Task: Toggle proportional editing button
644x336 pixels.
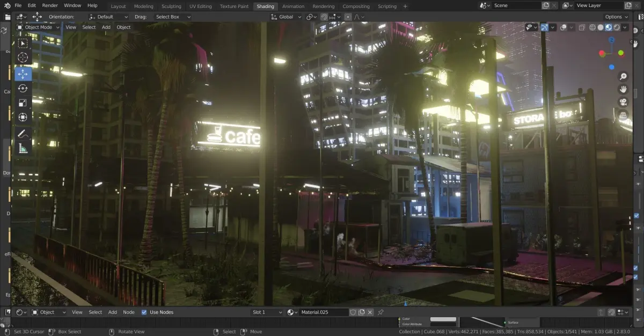Action: [348, 17]
